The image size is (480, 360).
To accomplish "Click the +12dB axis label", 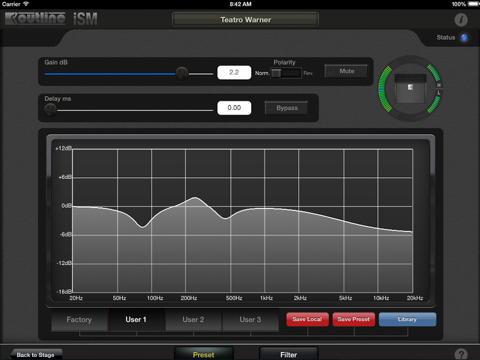I will [x=63, y=148].
